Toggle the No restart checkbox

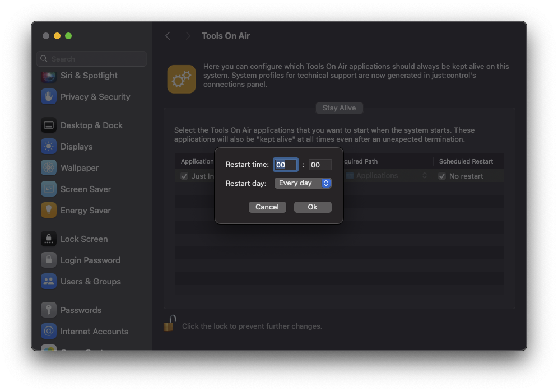442,176
